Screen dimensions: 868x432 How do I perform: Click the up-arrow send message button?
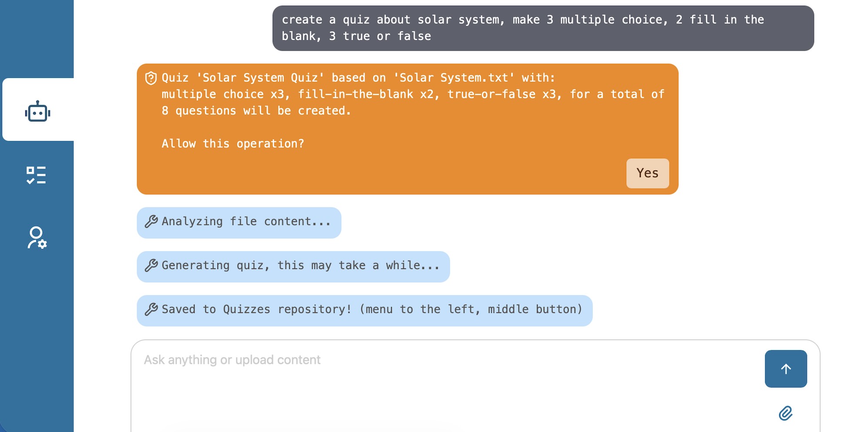(785, 369)
